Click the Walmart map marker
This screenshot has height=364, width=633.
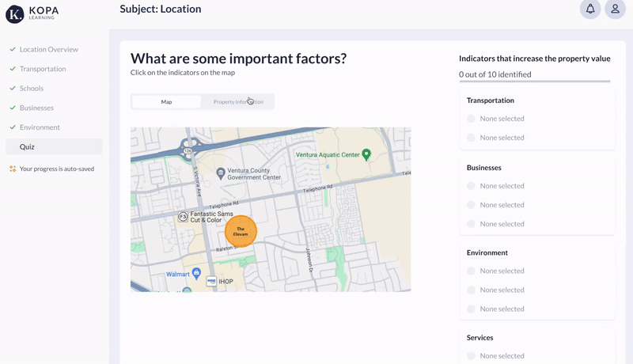pyautogui.click(x=195, y=274)
